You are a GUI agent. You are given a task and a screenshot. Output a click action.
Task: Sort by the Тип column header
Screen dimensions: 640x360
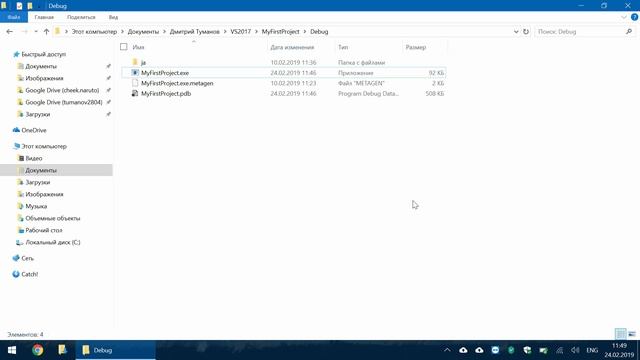coord(343,47)
